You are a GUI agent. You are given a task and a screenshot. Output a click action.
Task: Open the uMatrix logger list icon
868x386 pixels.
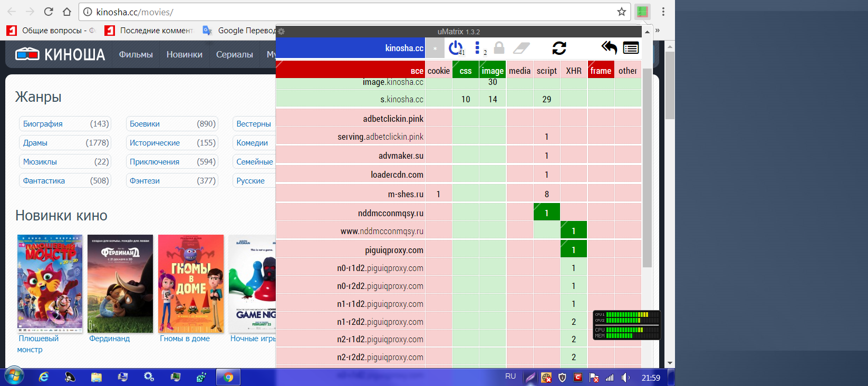(x=631, y=48)
